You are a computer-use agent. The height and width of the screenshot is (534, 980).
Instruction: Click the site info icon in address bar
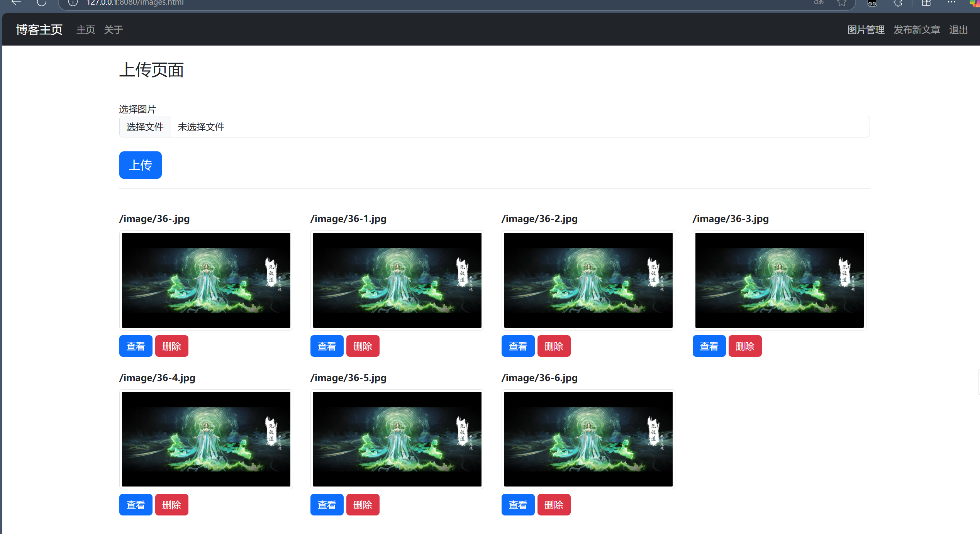tap(73, 3)
